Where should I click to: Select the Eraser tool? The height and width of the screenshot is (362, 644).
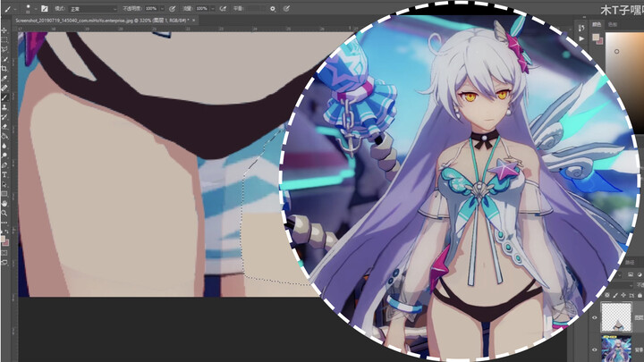coord(4,126)
